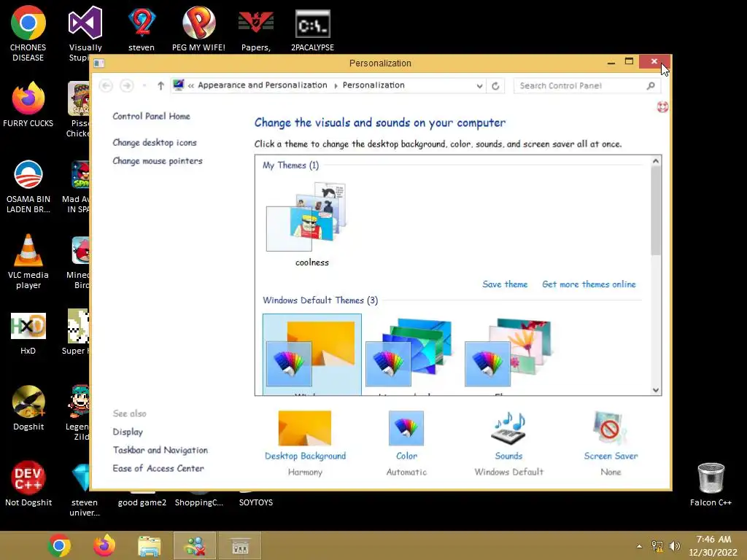
Task: Select the steven univer... desktop icon
Action: click(85, 489)
